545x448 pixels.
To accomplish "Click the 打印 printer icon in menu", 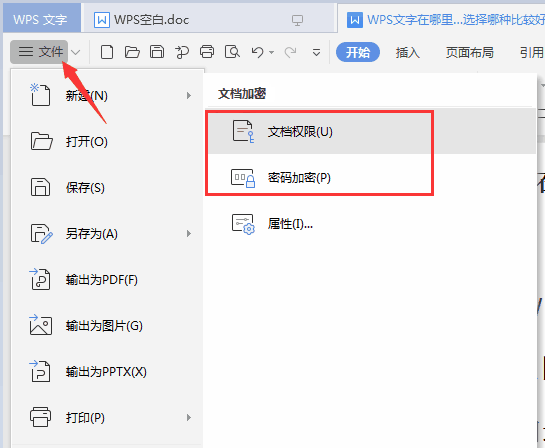I will pos(40,417).
